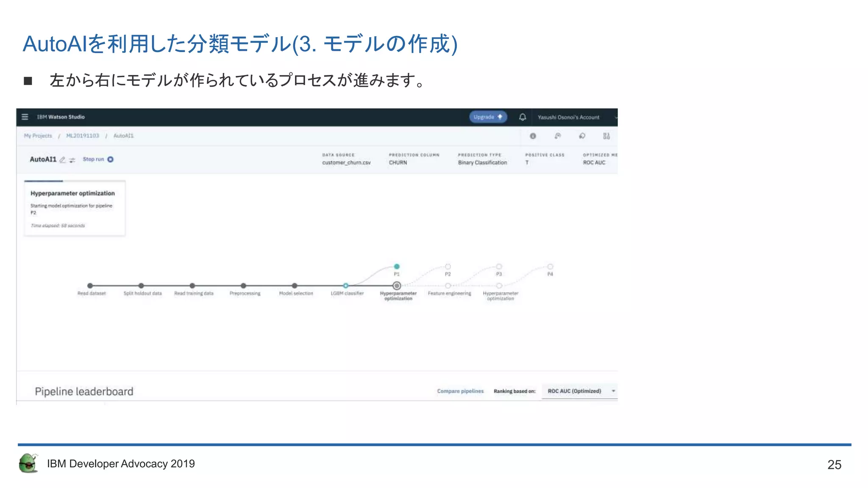Viewport: 868px width, 488px height.
Task: Open the info panel icon
Action: 533,136
